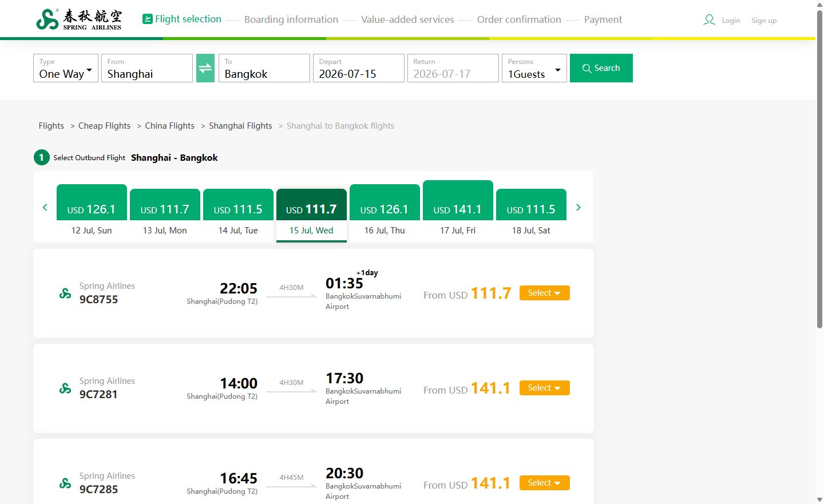824x504 pixels.
Task: Click the Shanghai - Bangkok route heading
Action: [x=175, y=158]
